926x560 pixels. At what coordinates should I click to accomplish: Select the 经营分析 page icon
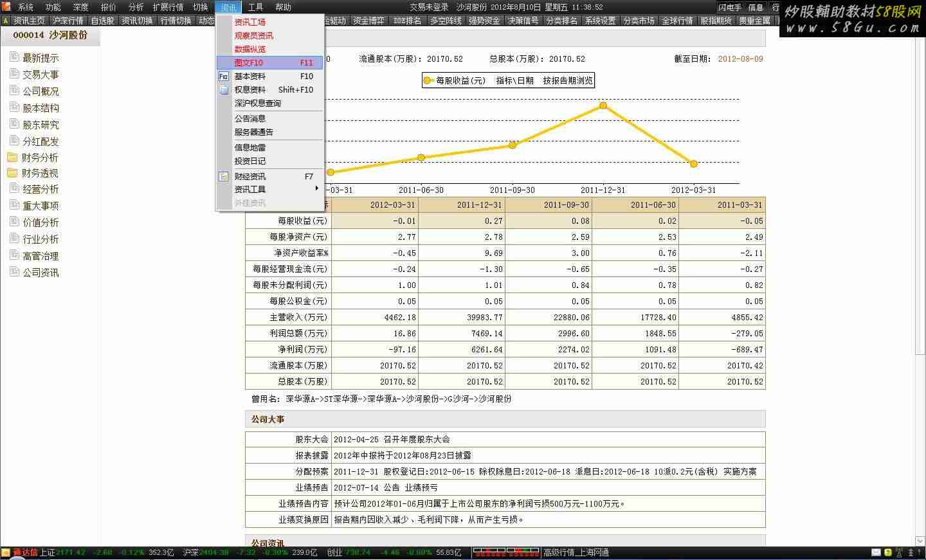tap(14, 188)
